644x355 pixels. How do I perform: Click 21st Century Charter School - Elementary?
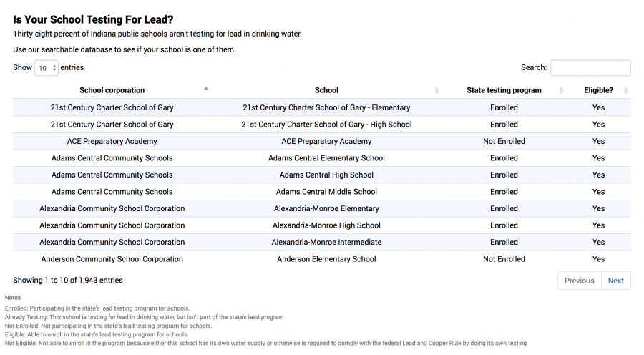pyautogui.click(x=326, y=107)
